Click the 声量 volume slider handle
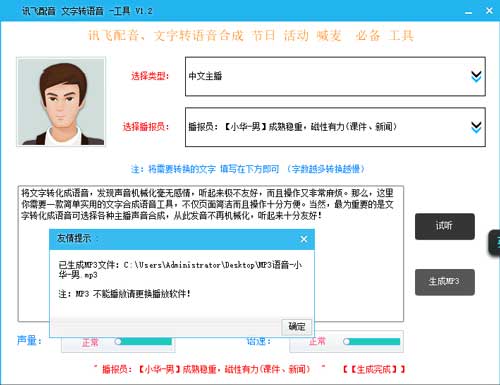Image resolution: width=500 pixels, height=385 pixels. 118,342
